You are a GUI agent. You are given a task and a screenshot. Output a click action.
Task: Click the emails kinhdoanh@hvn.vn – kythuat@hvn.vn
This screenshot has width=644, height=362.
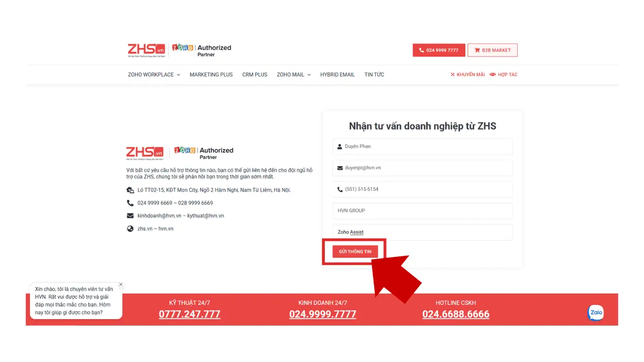[x=181, y=215]
